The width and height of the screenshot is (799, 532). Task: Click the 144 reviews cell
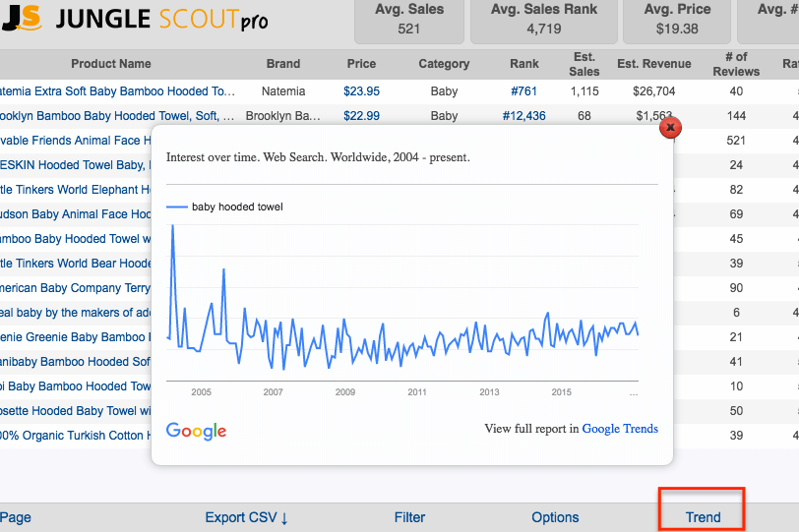click(x=736, y=116)
